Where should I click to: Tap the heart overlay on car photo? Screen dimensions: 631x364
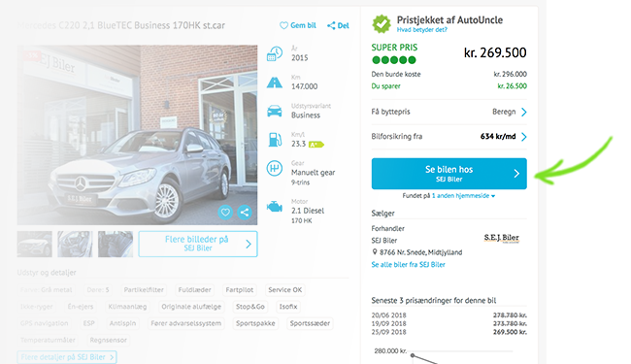(225, 212)
